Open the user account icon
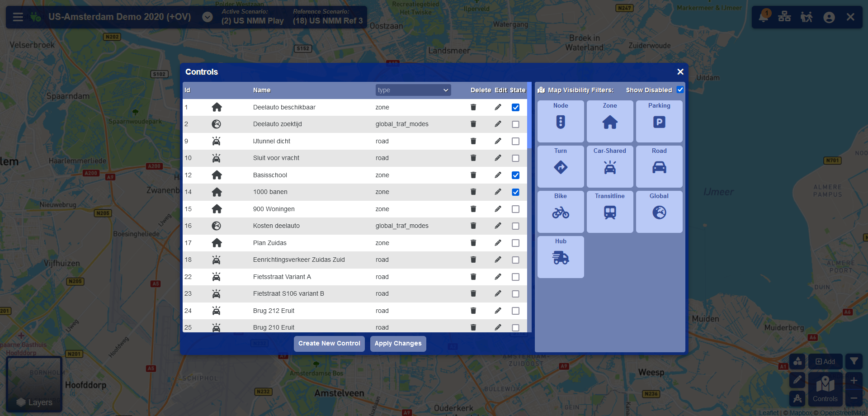 tap(829, 17)
